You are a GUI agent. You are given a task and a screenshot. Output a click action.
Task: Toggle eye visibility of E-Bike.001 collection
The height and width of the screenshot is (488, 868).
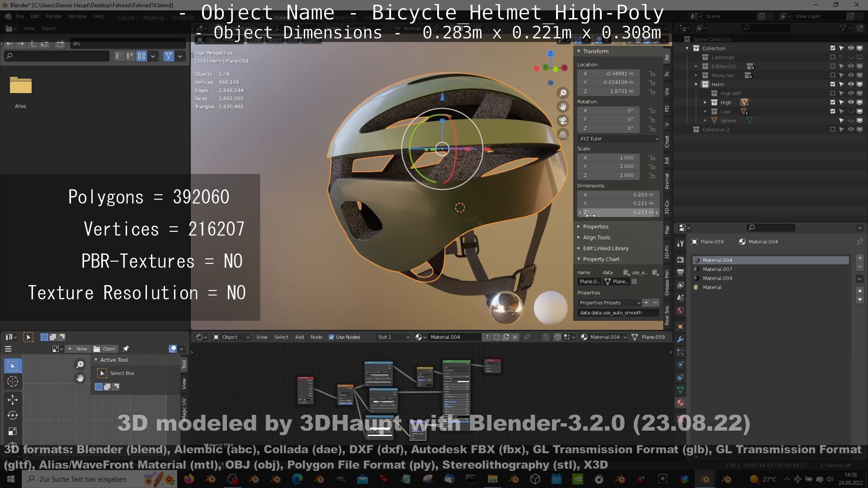[x=851, y=66]
